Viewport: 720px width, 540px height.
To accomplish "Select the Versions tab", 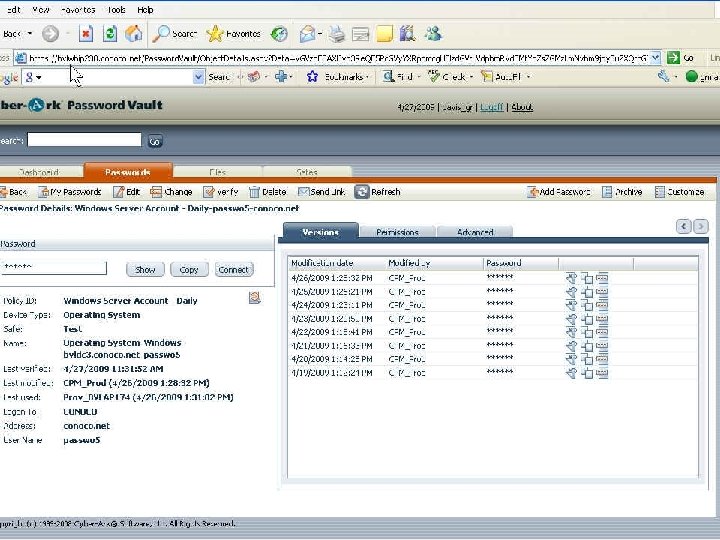I will (x=321, y=231).
